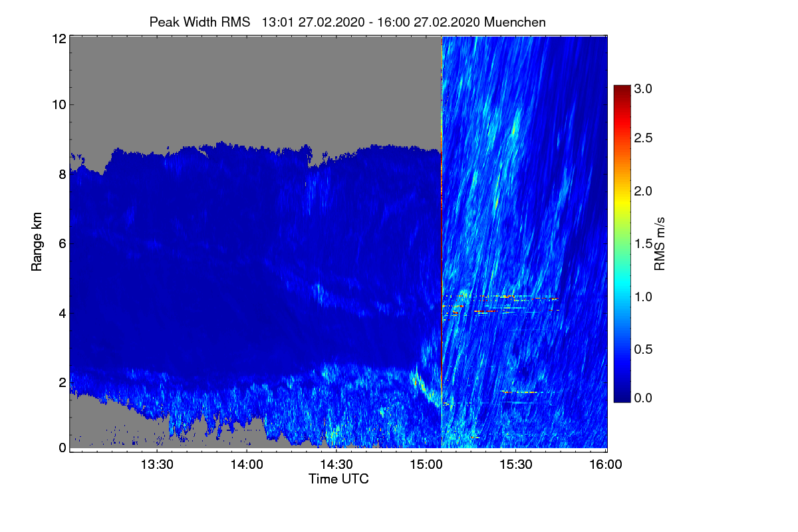The image size is (798, 532).
Task: Click the 'RMS m/s' colorbar label
Action: click(x=660, y=243)
